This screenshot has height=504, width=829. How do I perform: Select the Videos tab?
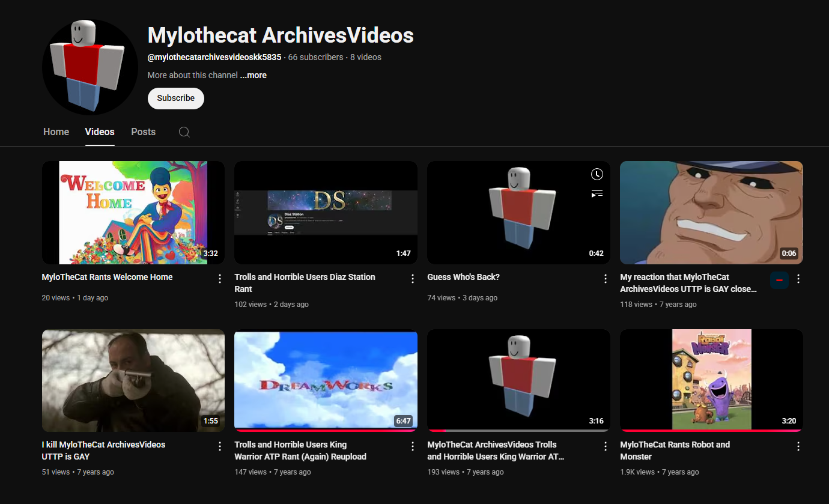100,132
